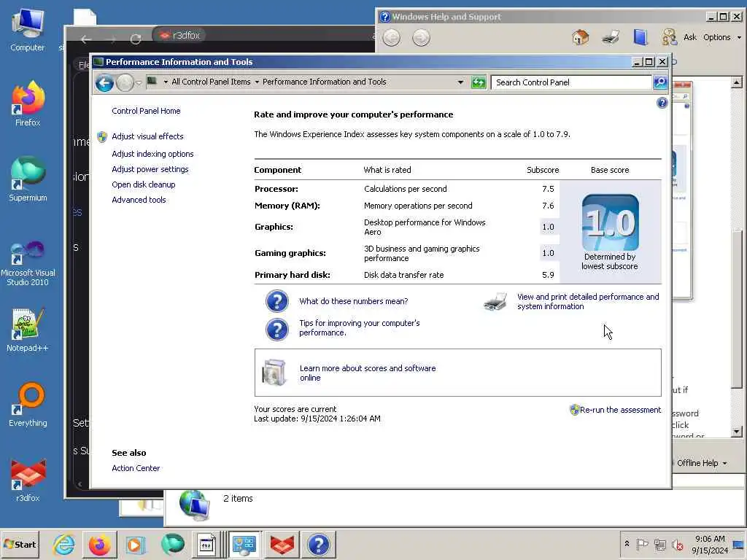Open Adjust power settings link
The image size is (747, 560).
pyautogui.click(x=150, y=169)
